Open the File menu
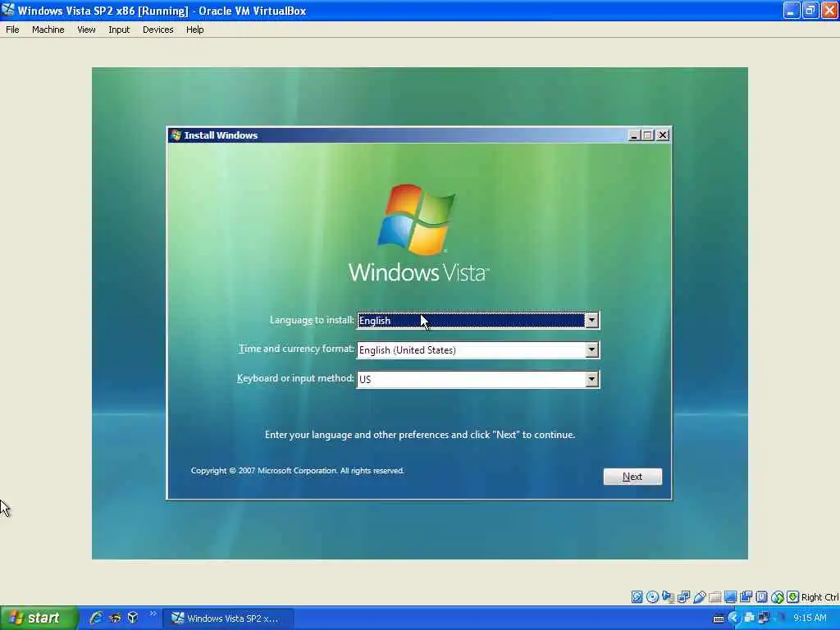Image resolution: width=840 pixels, height=630 pixels. [12, 30]
